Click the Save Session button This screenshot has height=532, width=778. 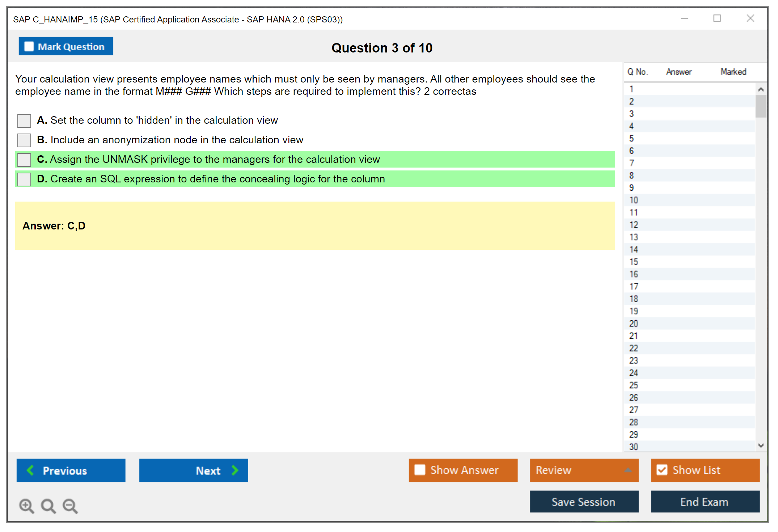tap(584, 502)
